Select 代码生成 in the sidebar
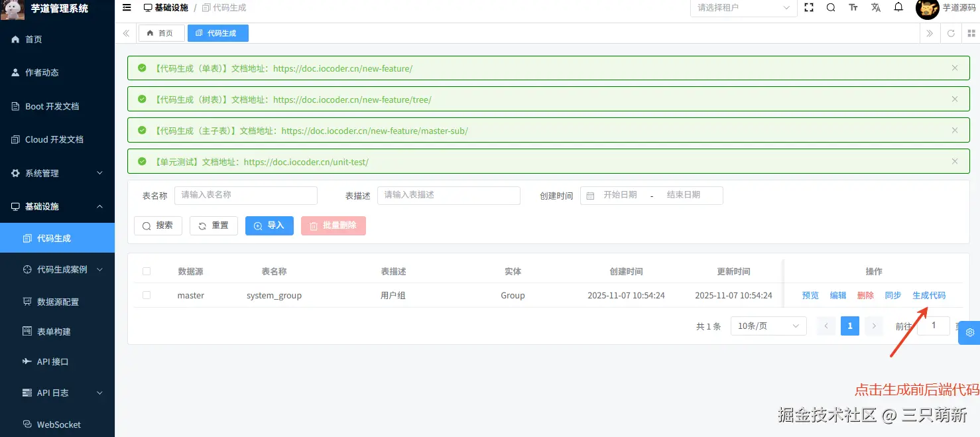 pos(57,238)
